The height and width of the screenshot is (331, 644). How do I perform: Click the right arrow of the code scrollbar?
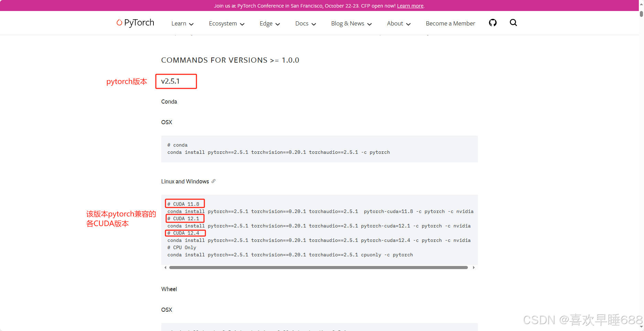tap(473, 267)
